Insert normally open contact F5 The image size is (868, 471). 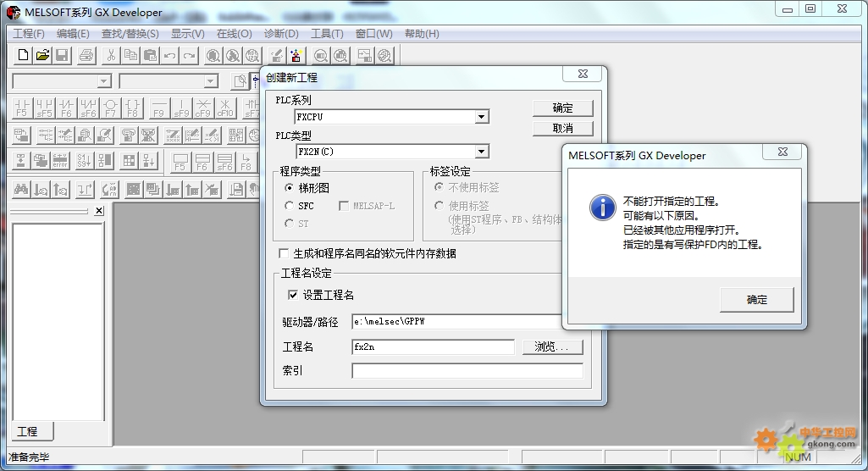[x=22, y=108]
